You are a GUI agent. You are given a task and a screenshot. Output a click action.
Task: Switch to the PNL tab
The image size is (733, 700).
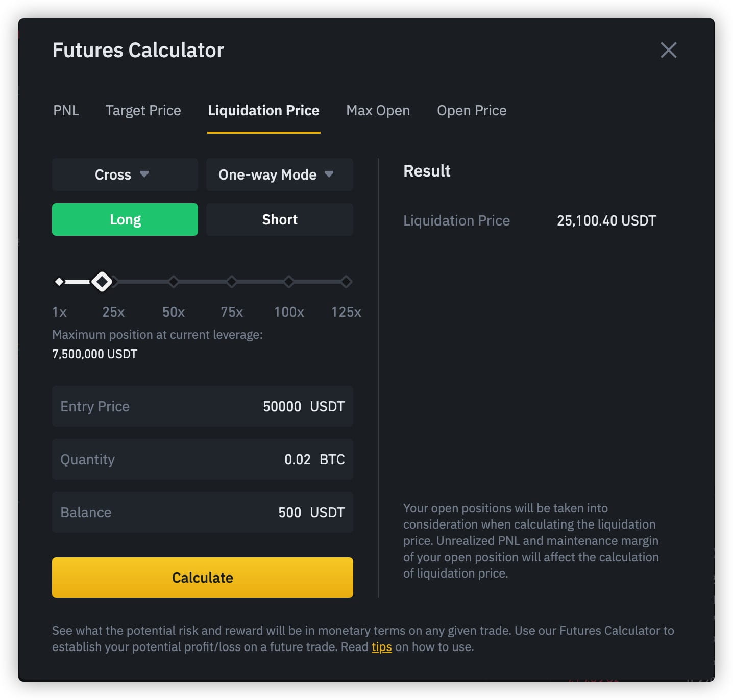pyautogui.click(x=66, y=111)
